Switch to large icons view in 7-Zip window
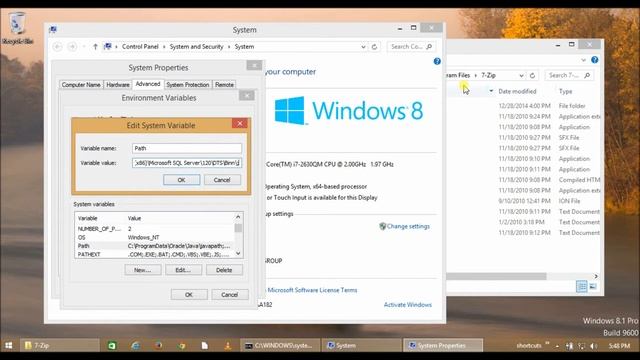Viewport: 640px width, 360px height. [x=593, y=287]
